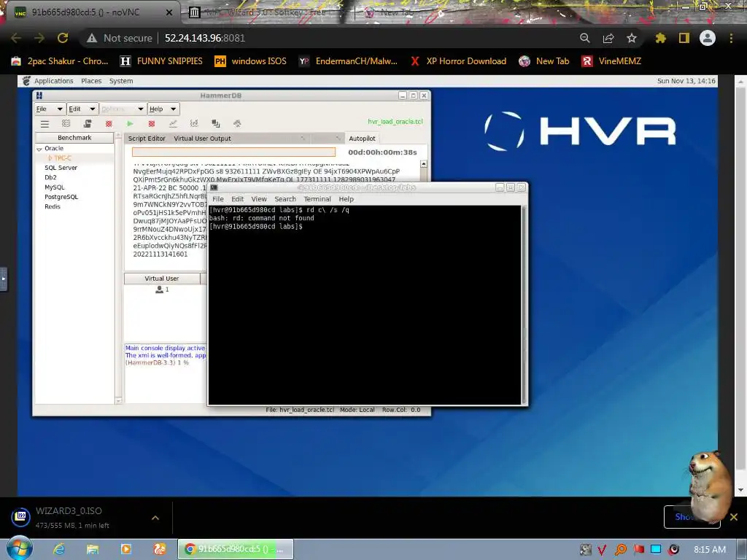Open Chrome side panel icon
Viewport: 747px width, 560px height.
tap(684, 38)
